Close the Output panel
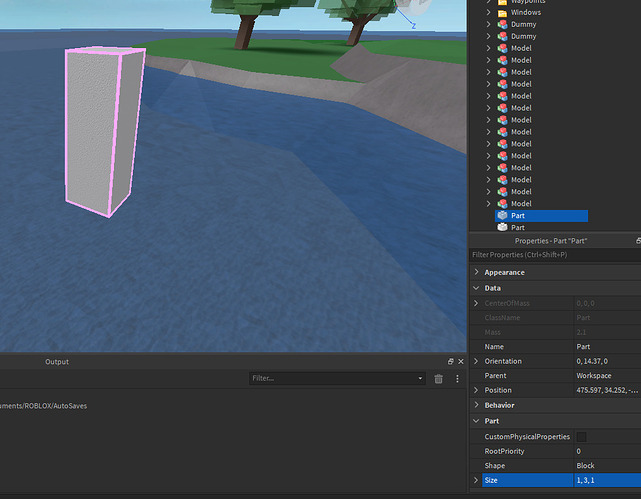Viewport: 641px width, 499px height. point(461,361)
